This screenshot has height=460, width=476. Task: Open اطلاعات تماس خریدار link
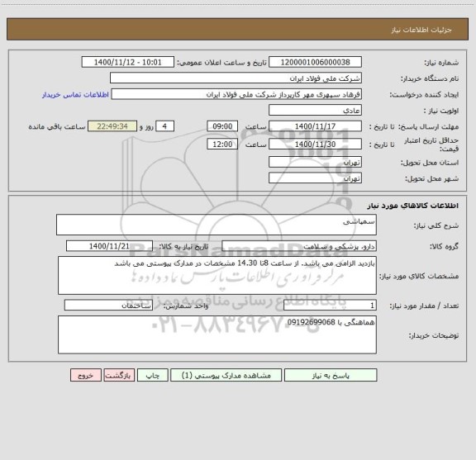point(75,95)
